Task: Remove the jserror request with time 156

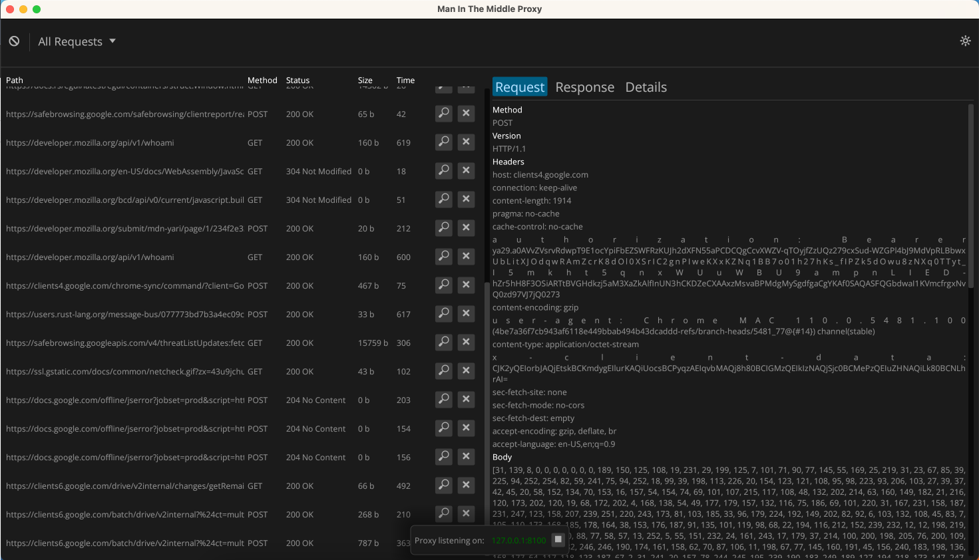Action: [467, 457]
